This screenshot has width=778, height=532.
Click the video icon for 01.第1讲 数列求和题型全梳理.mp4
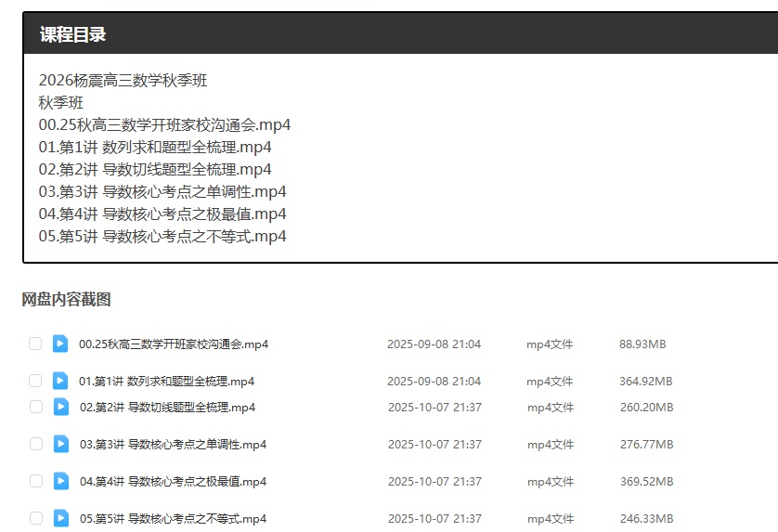point(60,381)
